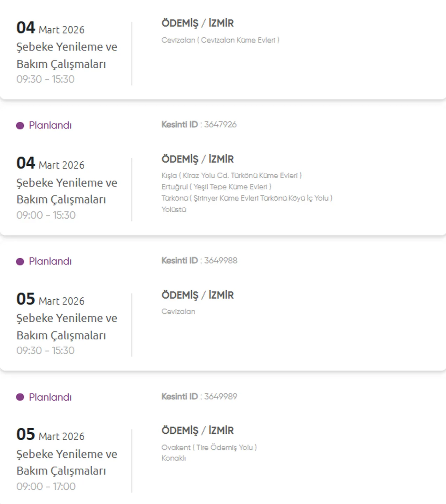This screenshot has height=504, width=446.
Task: Click the single-word Cevizalan entry on 05 Mart
Action: point(178,312)
